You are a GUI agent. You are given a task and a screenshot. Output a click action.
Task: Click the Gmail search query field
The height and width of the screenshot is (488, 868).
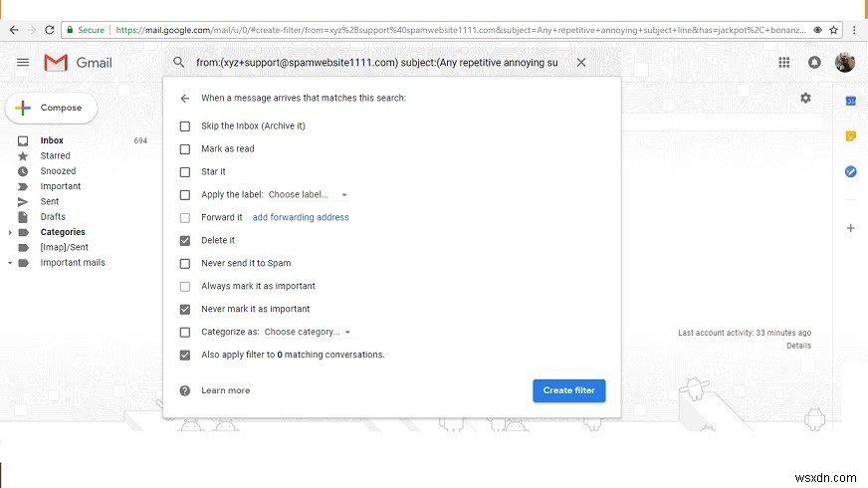point(376,63)
